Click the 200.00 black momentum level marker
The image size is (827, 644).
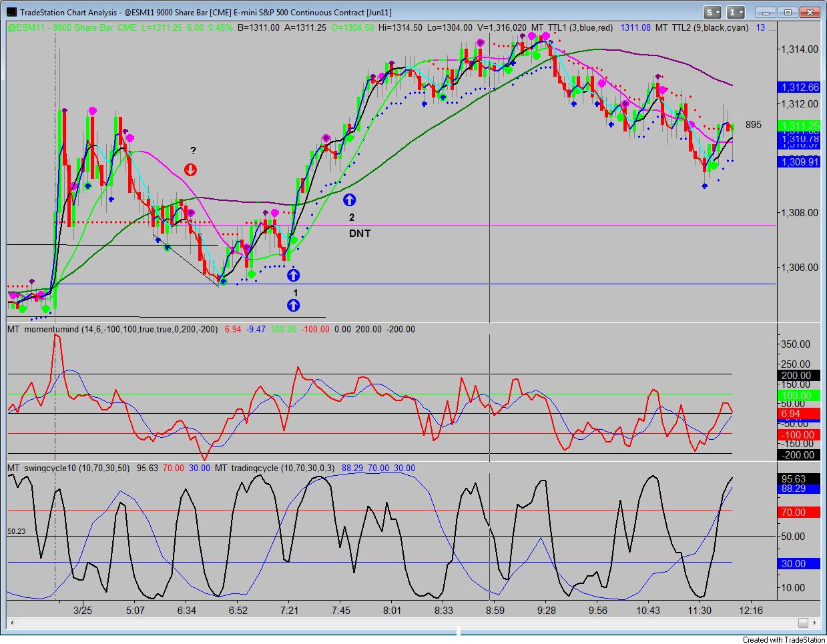pyautogui.click(x=799, y=376)
